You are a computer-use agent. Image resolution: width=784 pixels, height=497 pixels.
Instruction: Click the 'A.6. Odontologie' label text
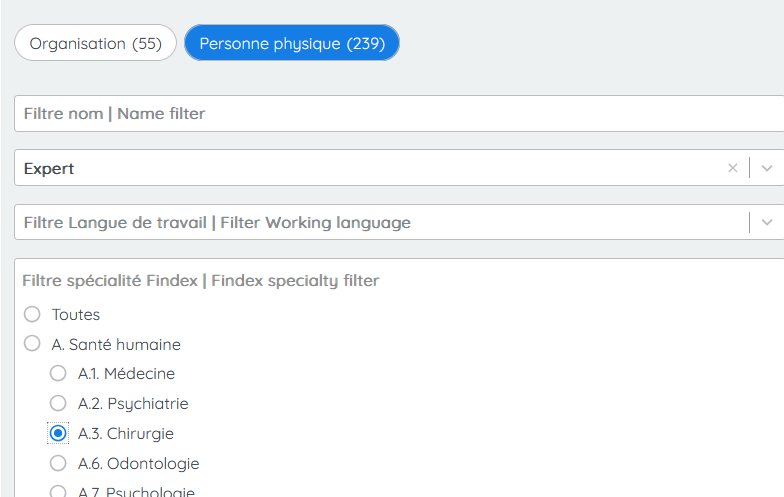pos(138,464)
